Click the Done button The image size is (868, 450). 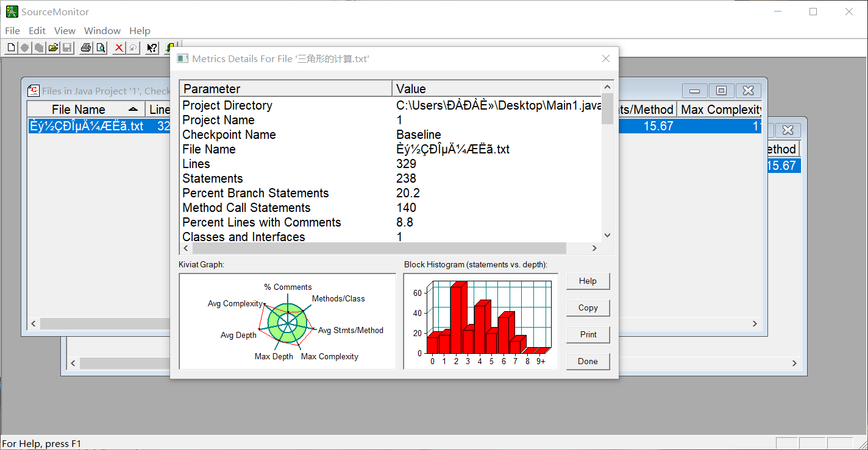coord(588,361)
